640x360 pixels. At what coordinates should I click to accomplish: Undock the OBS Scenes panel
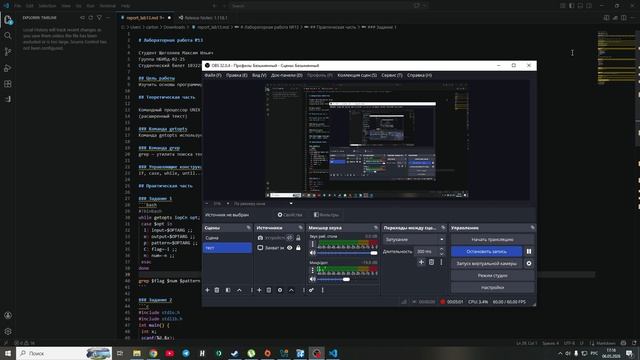coord(249,228)
